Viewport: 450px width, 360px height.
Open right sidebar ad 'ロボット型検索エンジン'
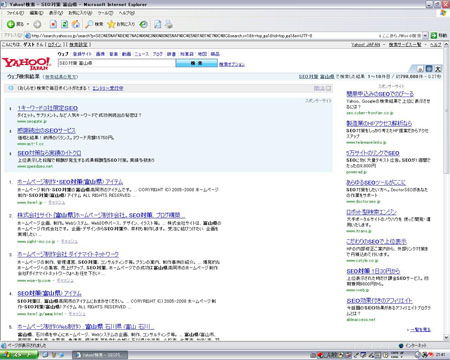click(x=371, y=212)
